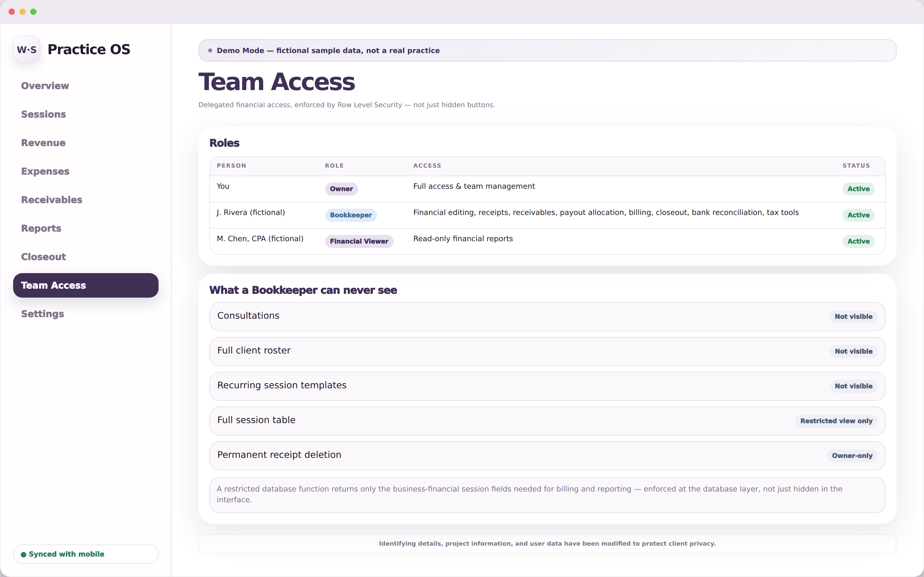Click 'Full access & team management' text
The height and width of the screenshot is (577, 924).
[x=474, y=186]
